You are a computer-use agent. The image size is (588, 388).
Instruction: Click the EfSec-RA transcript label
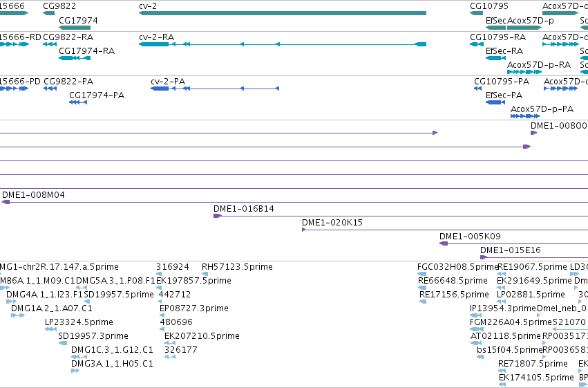504,50
